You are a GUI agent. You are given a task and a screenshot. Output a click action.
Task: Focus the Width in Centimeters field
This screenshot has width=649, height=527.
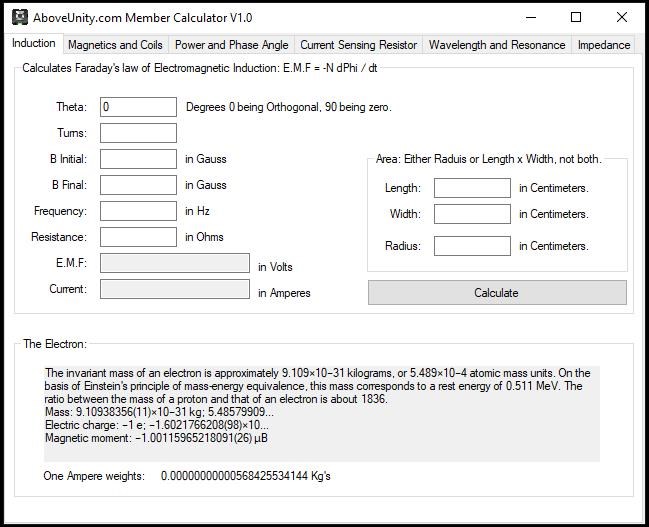[472, 214]
